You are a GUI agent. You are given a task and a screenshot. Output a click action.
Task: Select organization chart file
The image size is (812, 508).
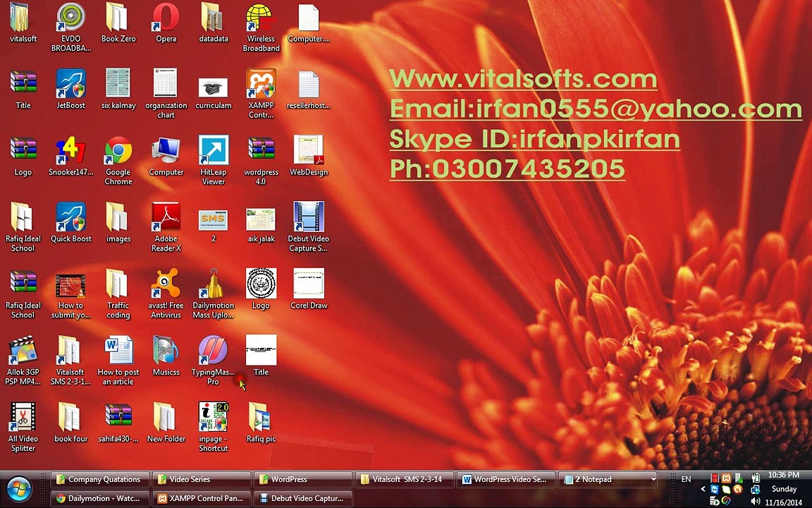click(x=166, y=93)
